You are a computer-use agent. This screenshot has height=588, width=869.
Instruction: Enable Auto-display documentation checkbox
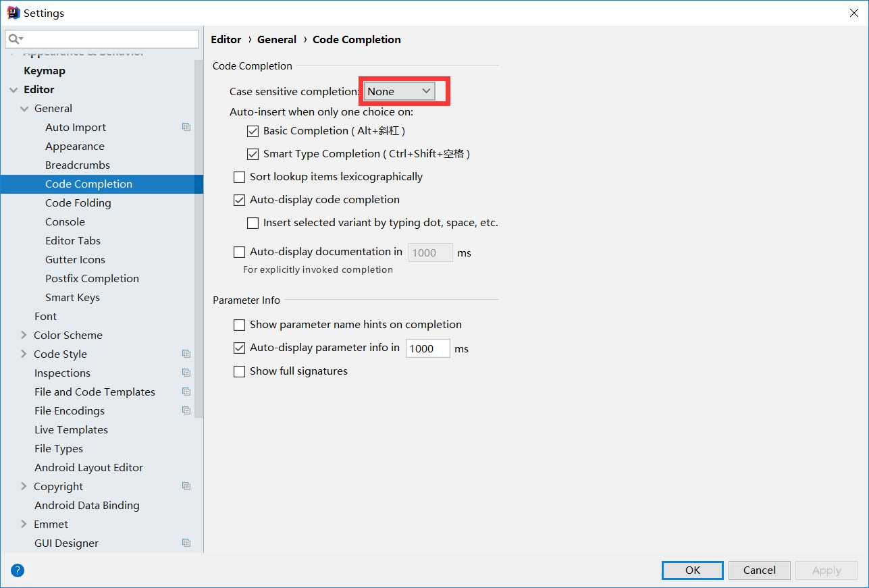[240, 252]
